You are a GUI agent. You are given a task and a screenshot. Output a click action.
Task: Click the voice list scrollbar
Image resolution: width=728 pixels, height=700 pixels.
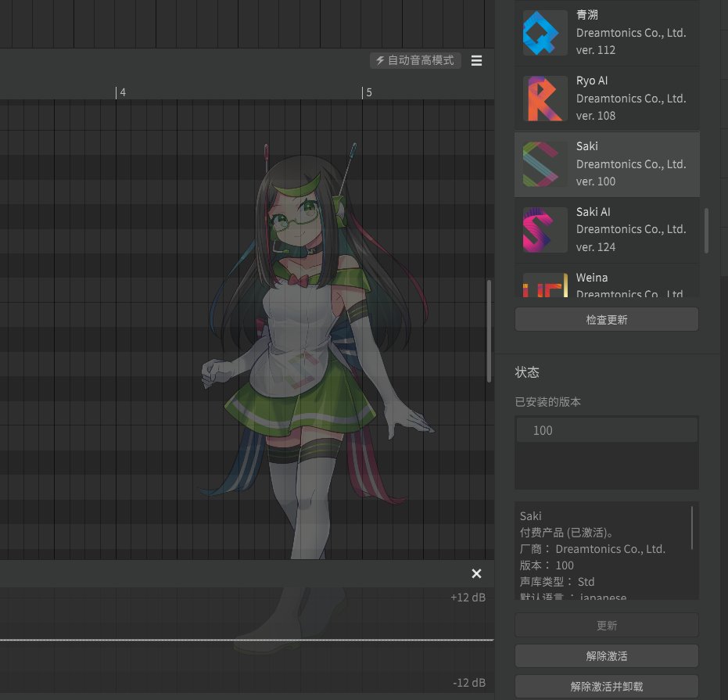[x=706, y=231]
